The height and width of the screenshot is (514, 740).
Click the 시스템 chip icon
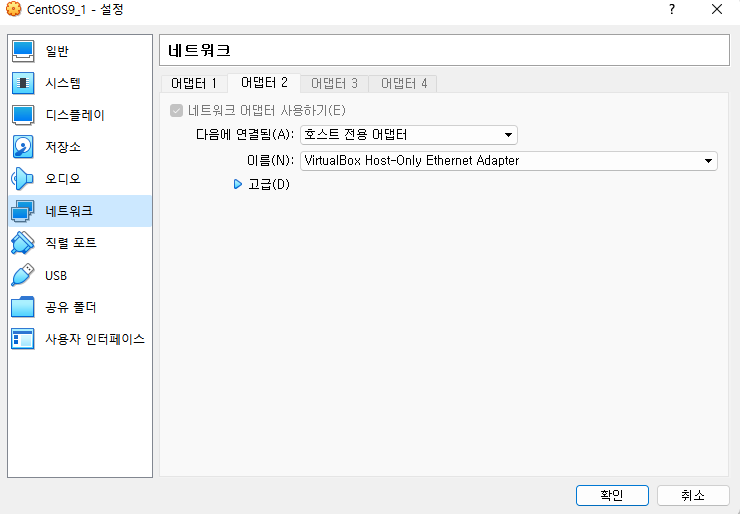coord(23,83)
